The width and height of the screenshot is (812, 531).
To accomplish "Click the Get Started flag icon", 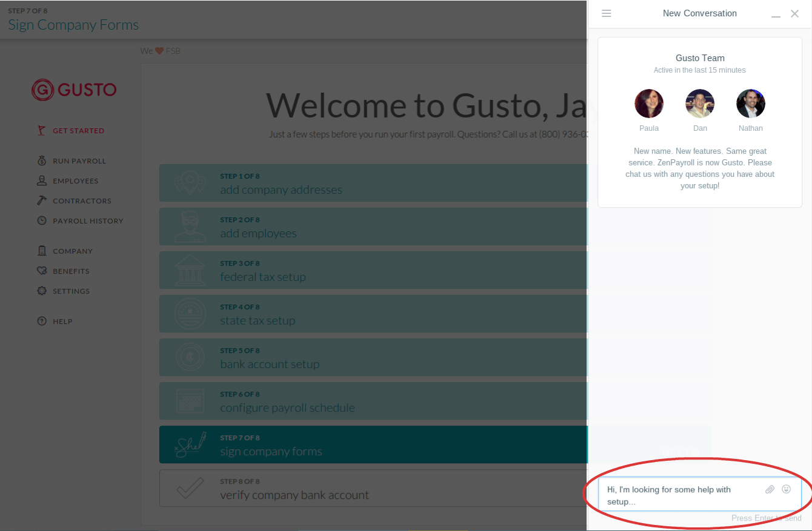I will click(41, 130).
